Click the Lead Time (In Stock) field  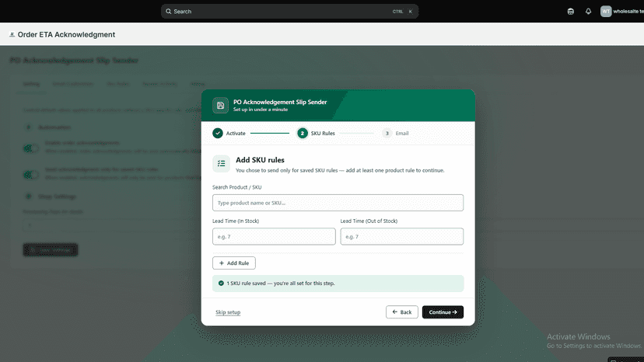[x=274, y=236]
